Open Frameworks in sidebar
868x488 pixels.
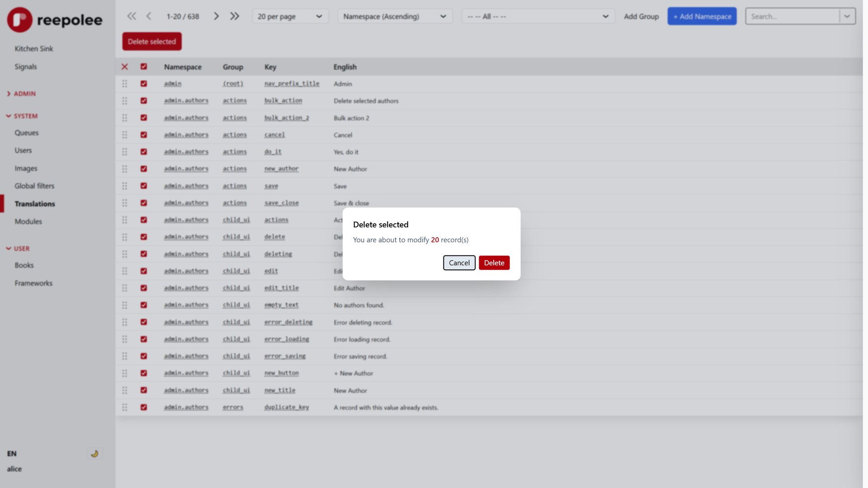coord(33,283)
